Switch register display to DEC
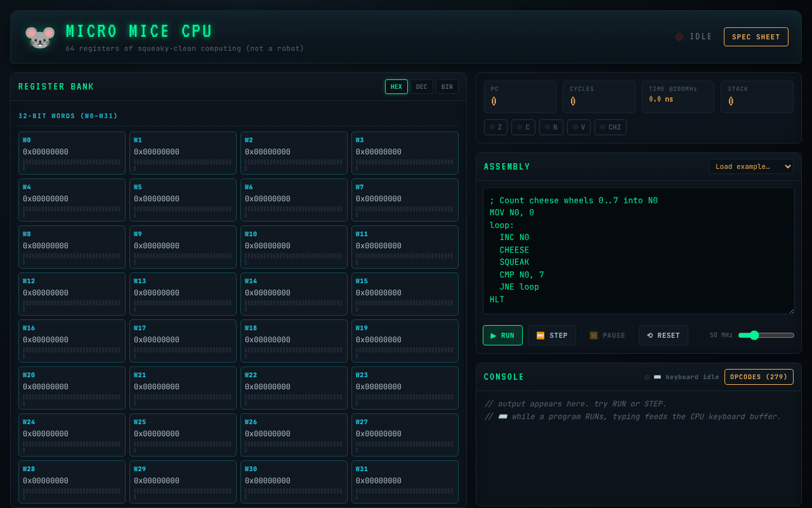This screenshot has height=508, width=812. 422,86
